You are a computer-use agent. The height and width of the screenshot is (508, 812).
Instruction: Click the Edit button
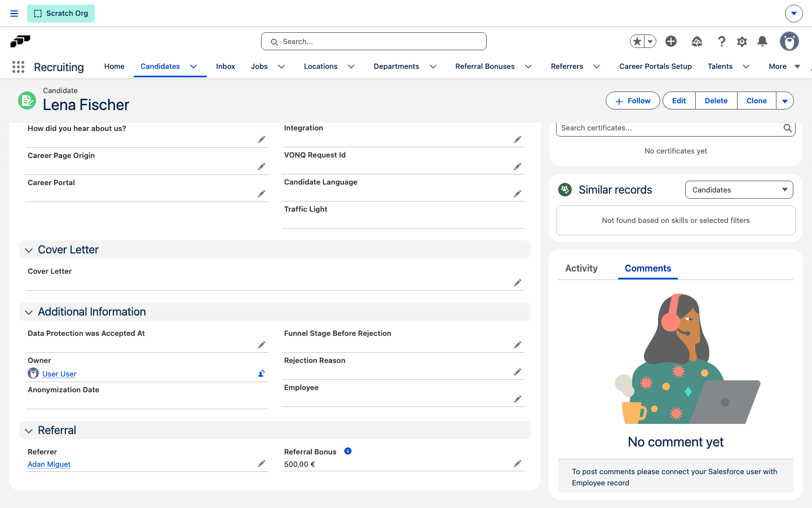(679, 101)
